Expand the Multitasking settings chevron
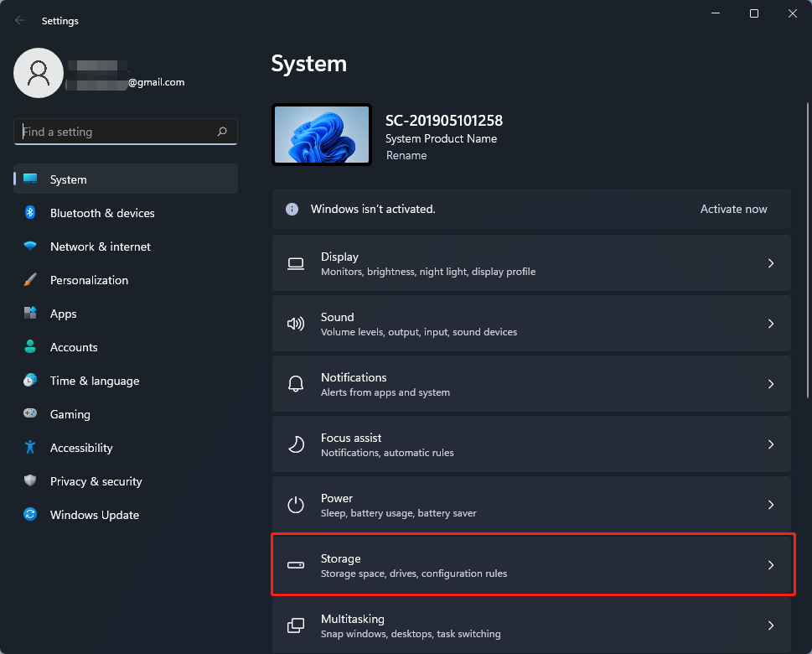This screenshot has height=654, width=812. (770, 625)
